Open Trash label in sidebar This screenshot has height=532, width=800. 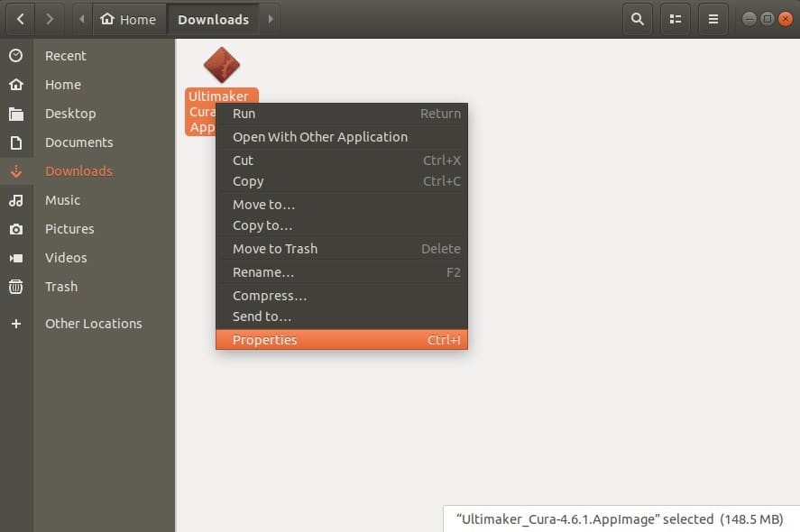coord(61,287)
